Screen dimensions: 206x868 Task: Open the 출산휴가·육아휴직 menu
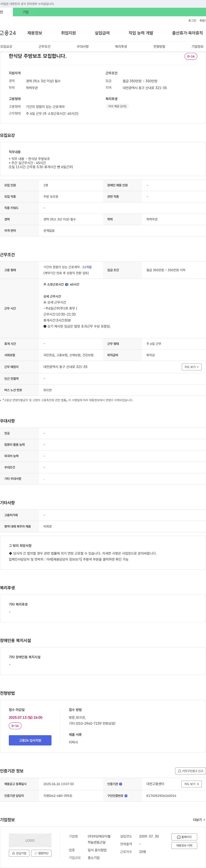pos(187,33)
